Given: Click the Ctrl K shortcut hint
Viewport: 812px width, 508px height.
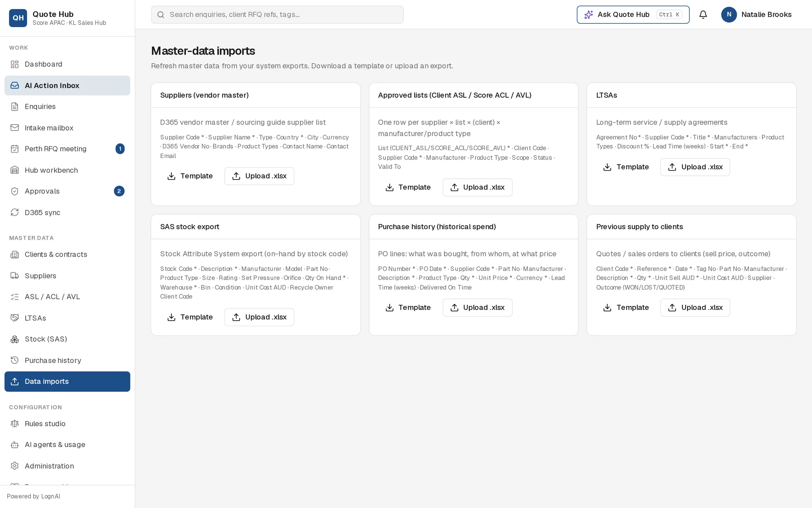Looking at the screenshot, I should pyautogui.click(x=669, y=15).
